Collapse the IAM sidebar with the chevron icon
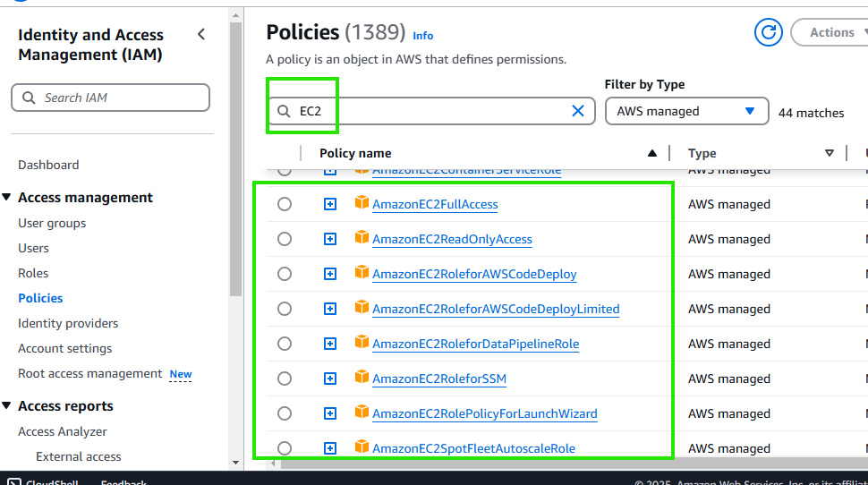The width and height of the screenshot is (868, 485). pyautogui.click(x=201, y=34)
